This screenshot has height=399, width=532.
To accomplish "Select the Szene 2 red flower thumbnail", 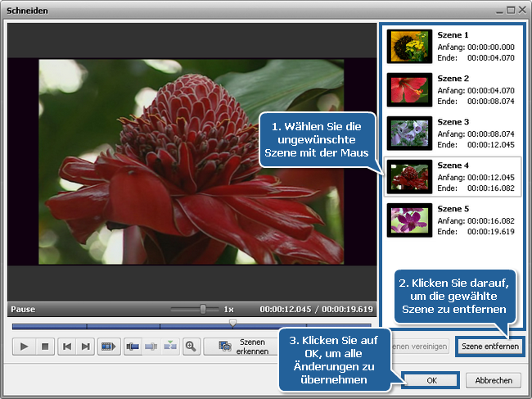I will click(409, 90).
